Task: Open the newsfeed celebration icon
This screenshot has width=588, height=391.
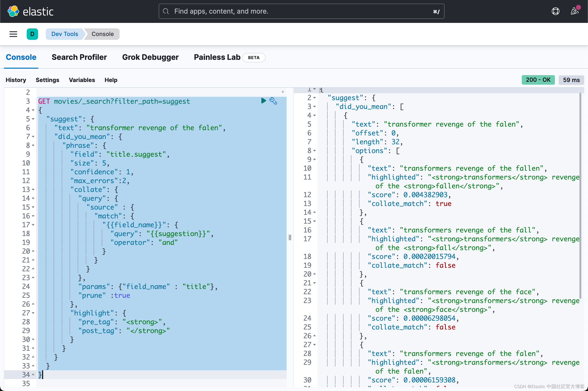Action: point(575,11)
